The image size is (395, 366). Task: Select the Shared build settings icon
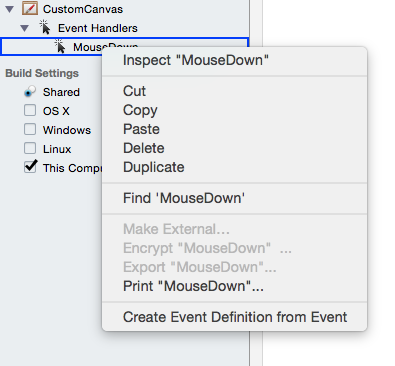[x=30, y=91]
